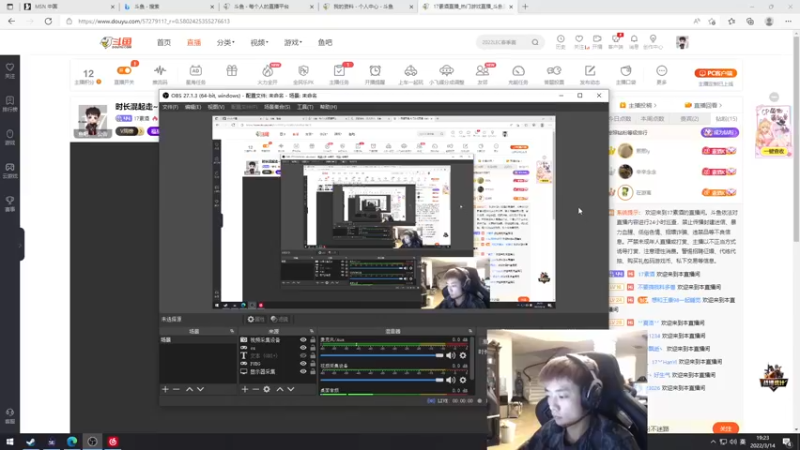
Task: Remove selected scene with minus button
Action: [177, 389]
